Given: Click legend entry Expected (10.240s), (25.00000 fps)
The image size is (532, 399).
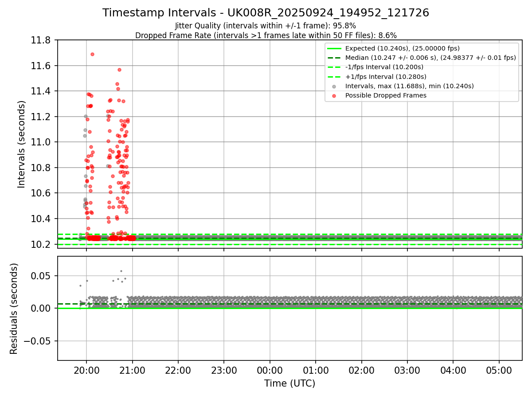Looking at the screenshot, I should pyautogui.click(x=402, y=48).
